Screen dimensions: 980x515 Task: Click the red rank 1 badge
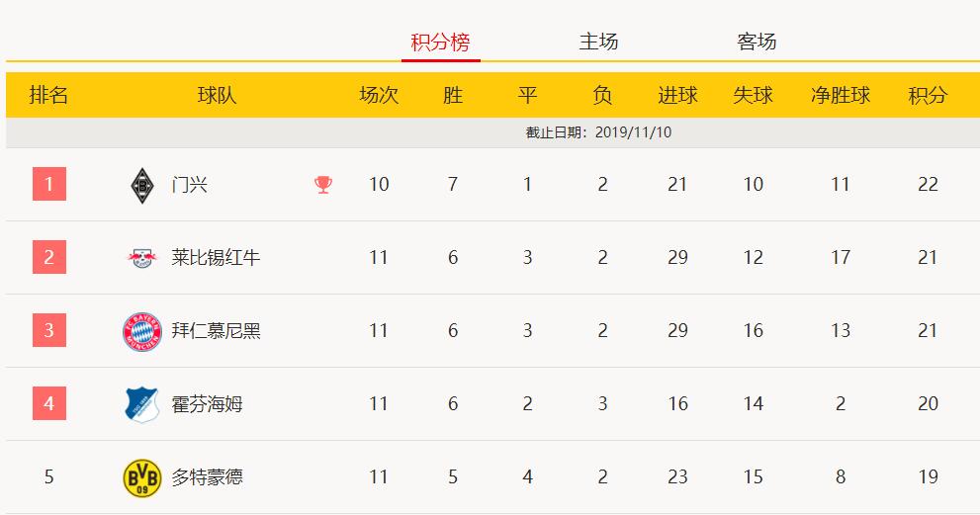click(49, 184)
